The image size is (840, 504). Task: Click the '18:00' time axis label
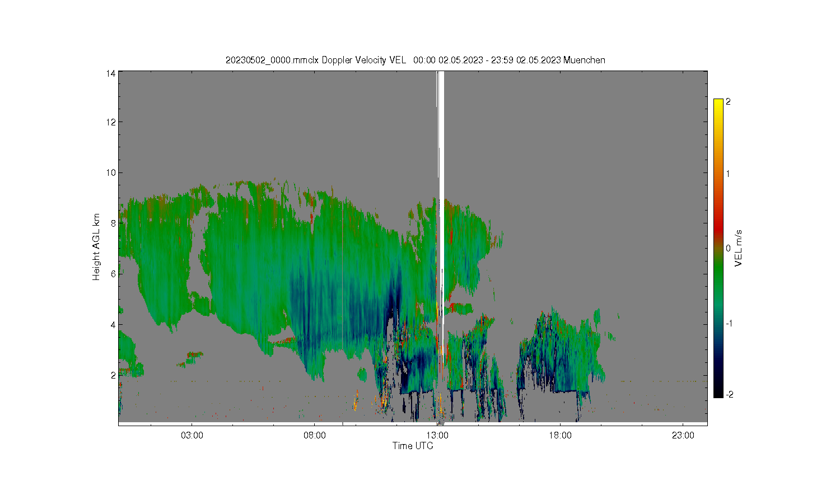tap(560, 435)
